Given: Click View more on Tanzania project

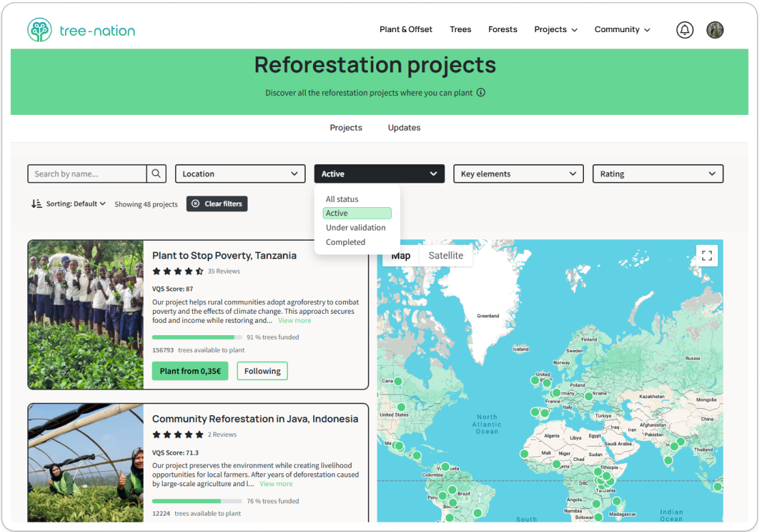Looking at the screenshot, I should tap(294, 321).
